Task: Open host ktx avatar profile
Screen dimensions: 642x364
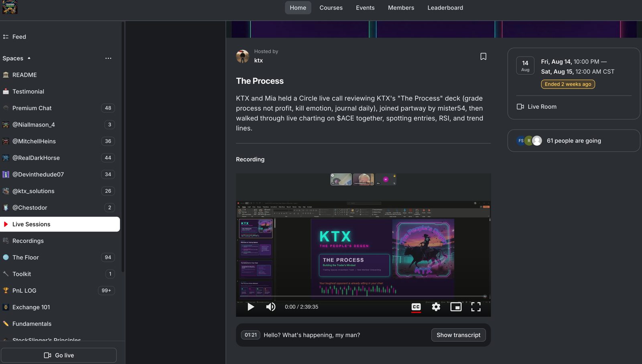Action: (243, 57)
